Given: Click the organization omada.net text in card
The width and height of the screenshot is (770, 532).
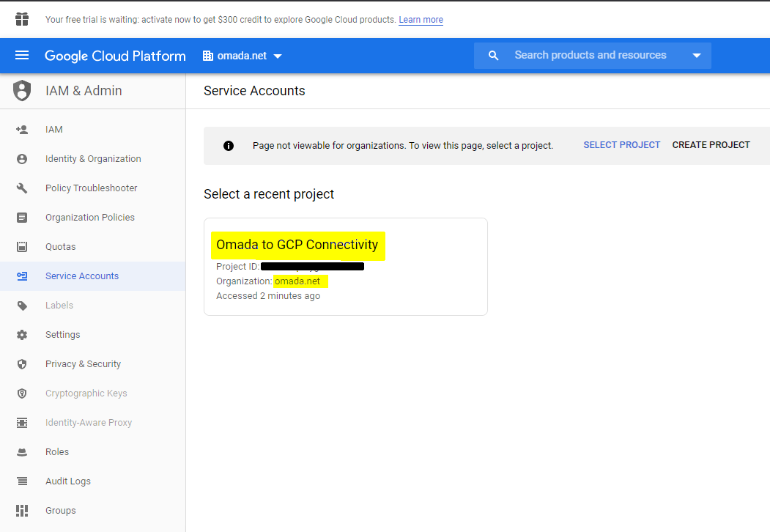Looking at the screenshot, I should (297, 281).
